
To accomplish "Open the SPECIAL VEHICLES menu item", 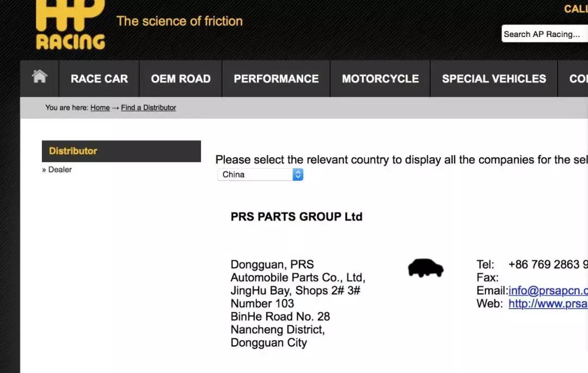I will pos(494,78).
